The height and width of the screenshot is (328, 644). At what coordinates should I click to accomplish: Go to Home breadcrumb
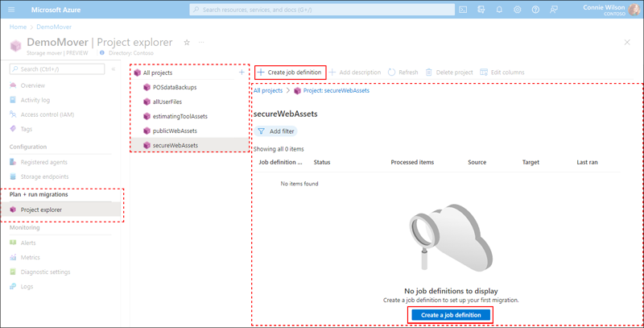18,27
